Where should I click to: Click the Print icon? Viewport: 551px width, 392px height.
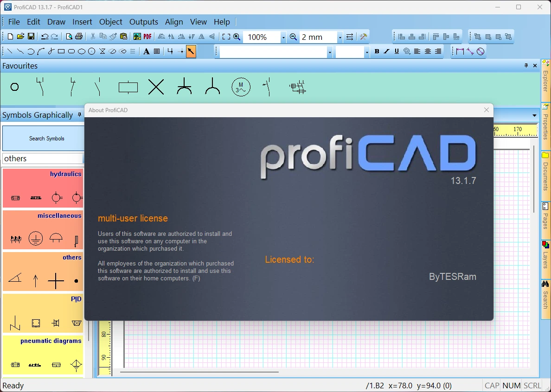coord(79,37)
